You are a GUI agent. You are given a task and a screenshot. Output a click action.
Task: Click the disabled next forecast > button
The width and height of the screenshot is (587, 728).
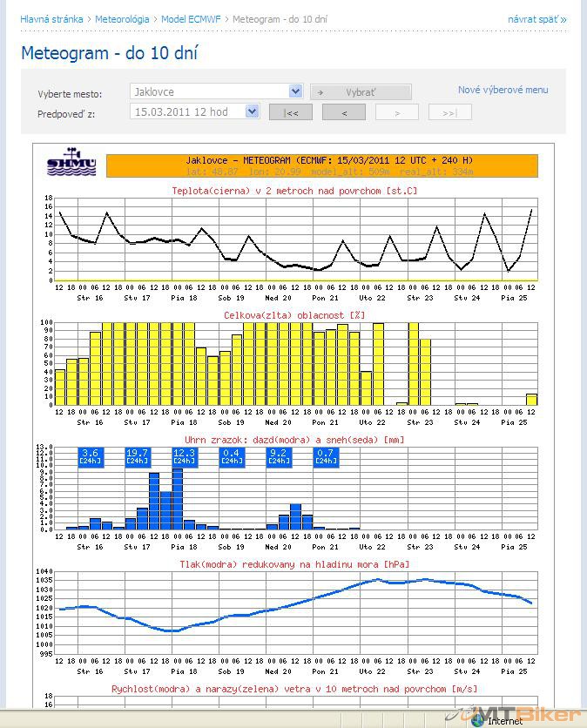[397, 112]
